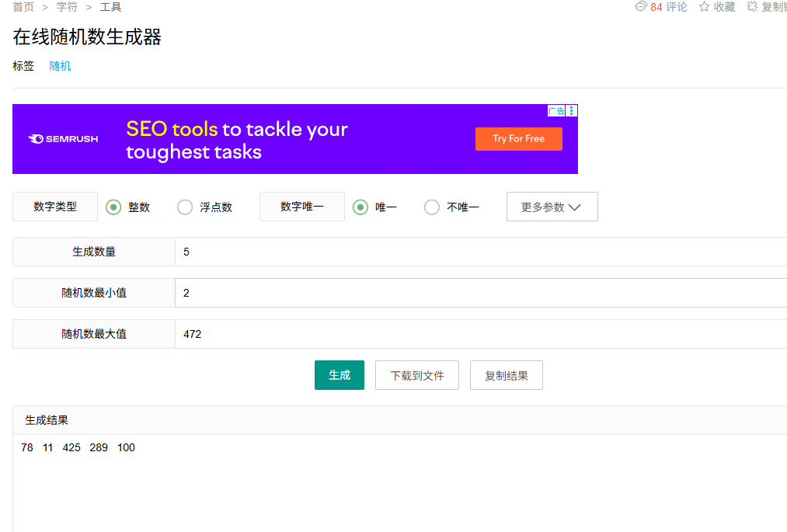
Task: Click the comment bubble icon
Action: [x=641, y=7]
